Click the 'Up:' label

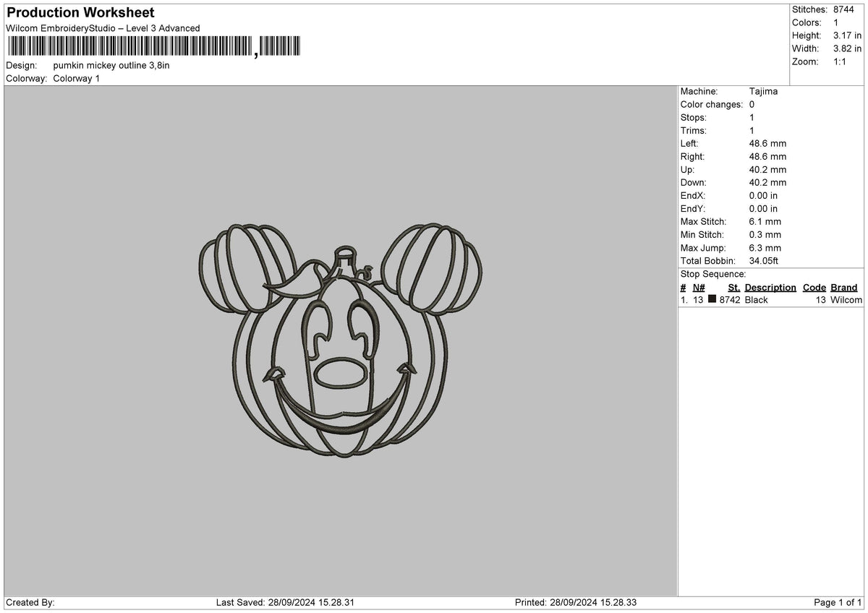point(688,169)
